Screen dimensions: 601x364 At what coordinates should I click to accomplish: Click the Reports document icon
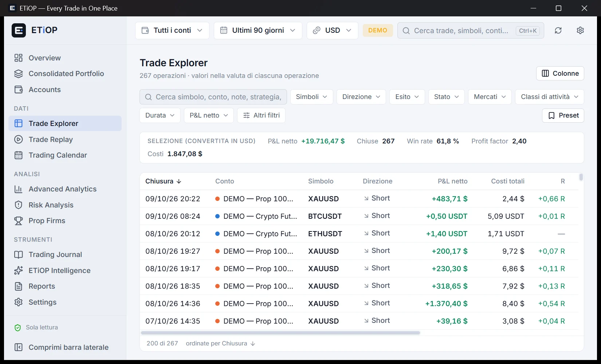(x=19, y=286)
